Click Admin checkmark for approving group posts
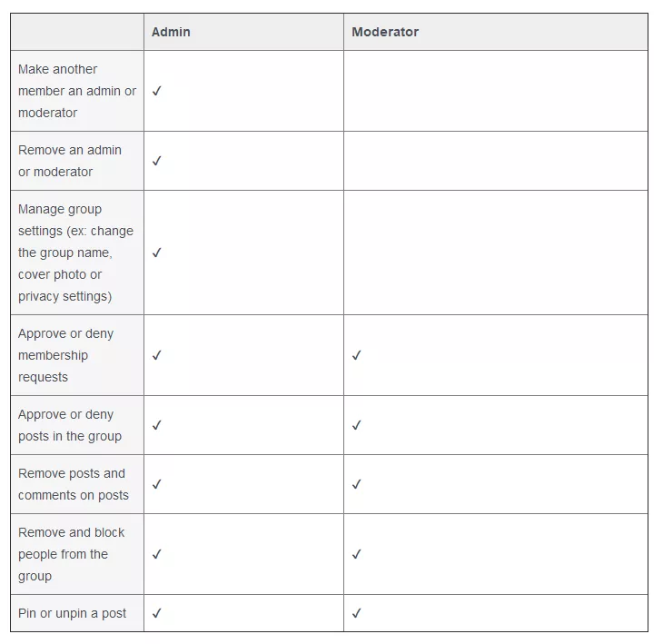 tap(157, 425)
